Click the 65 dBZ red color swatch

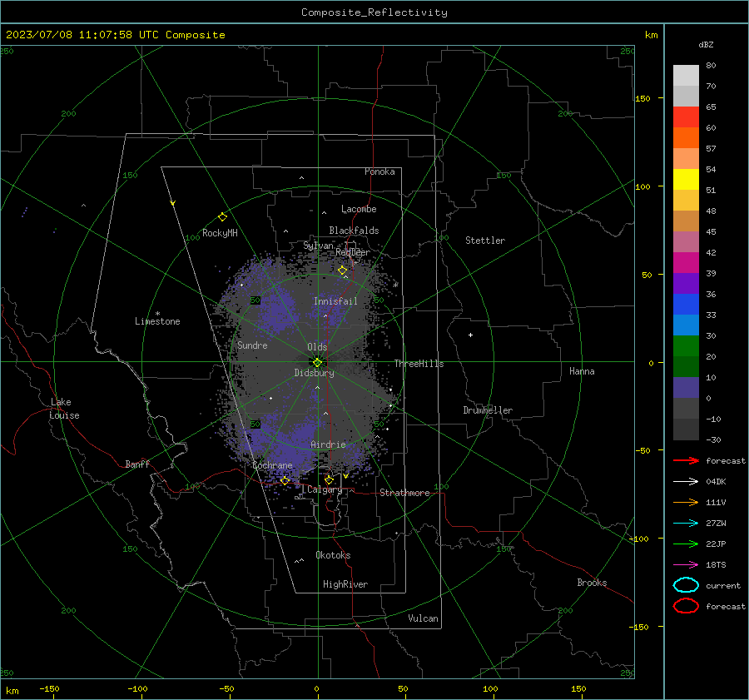coord(686,117)
